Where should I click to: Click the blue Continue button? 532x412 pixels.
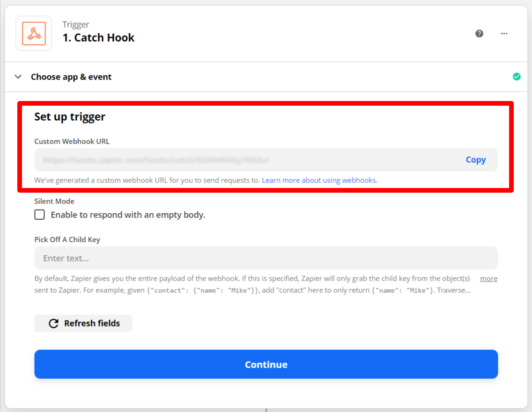point(266,364)
